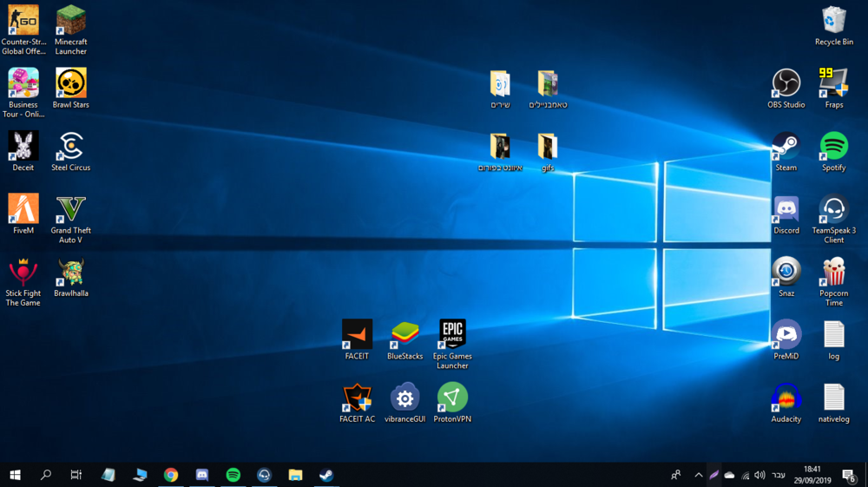Click the taskbar search magnifier button
Screen dimensions: 868x487
point(46,475)
